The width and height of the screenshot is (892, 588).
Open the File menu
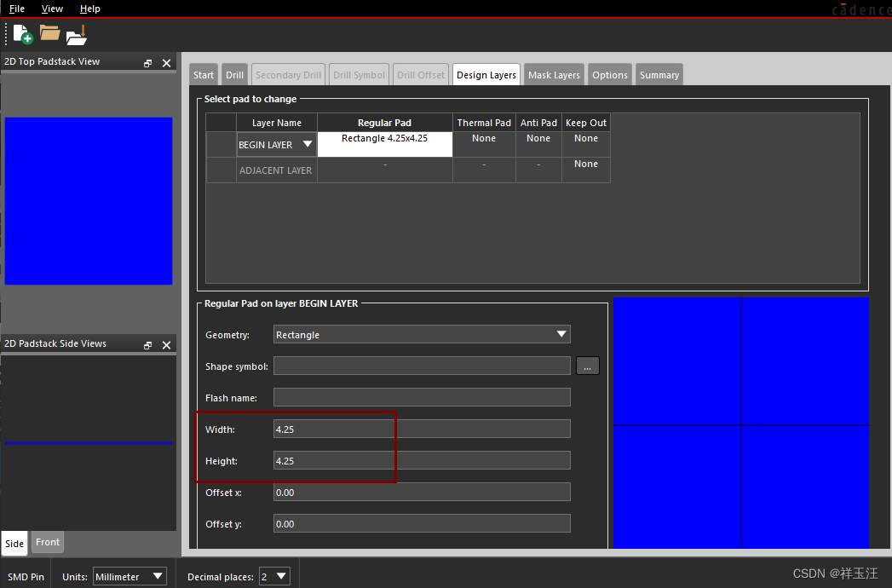16,9
